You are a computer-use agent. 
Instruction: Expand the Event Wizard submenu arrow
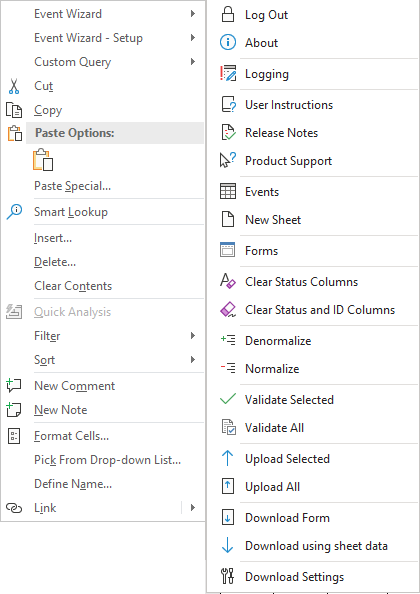point(193,14)
